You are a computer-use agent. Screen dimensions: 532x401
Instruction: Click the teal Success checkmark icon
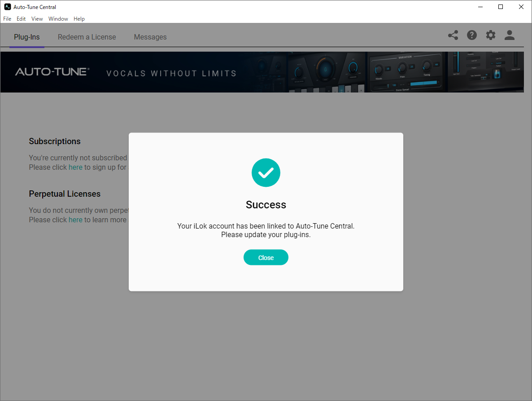(266, 172)
